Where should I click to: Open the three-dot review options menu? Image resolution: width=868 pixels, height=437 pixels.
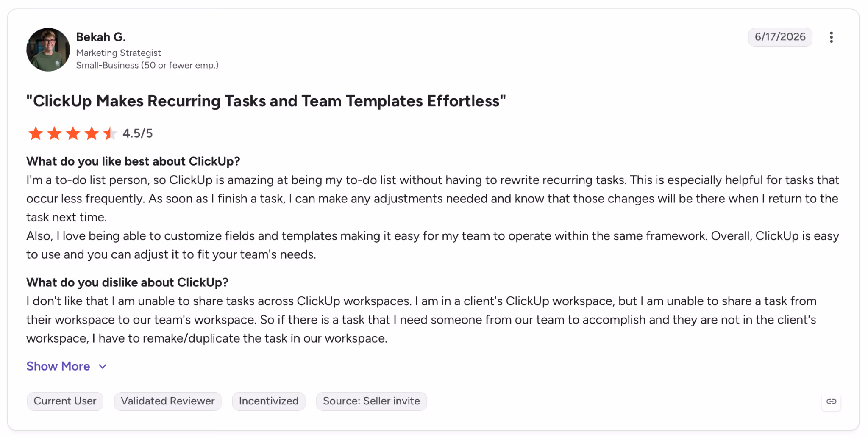[831, 37]
